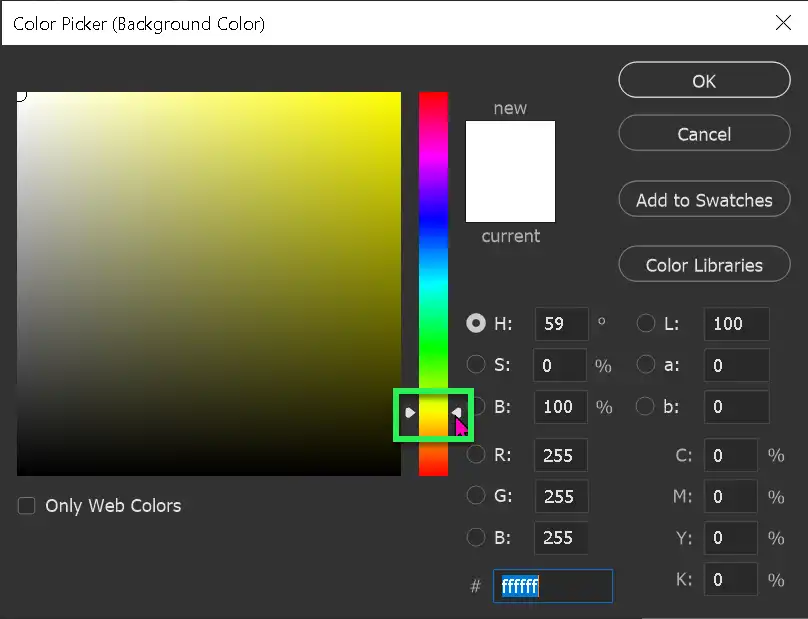Viewport: 808px width, 619px height.
Task: Select the Saturation radio button
Action: (x=476, y=365)
